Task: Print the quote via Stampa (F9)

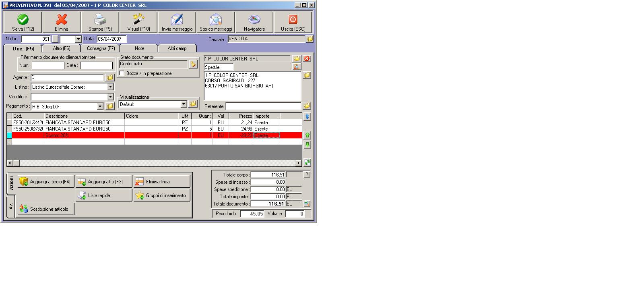Action: click(100, 22)
